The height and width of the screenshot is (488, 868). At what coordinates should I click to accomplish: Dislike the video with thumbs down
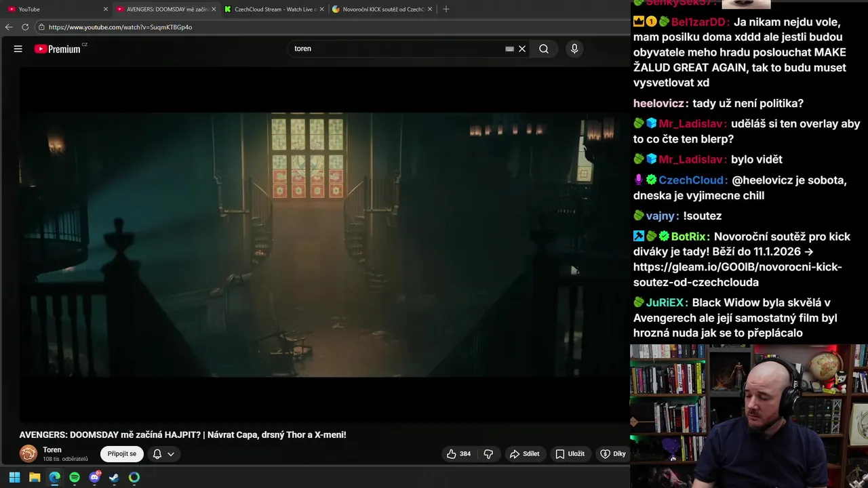pyautogui.click(x=488, y=454)
